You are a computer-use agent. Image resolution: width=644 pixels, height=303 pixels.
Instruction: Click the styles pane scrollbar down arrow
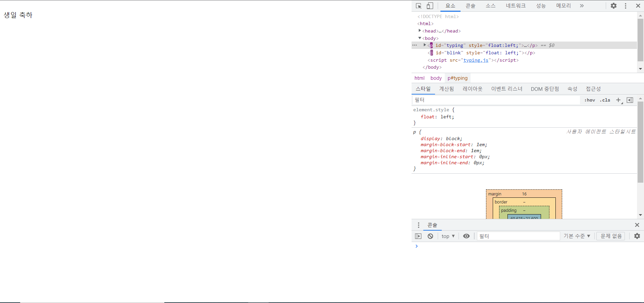pos(640,215)
